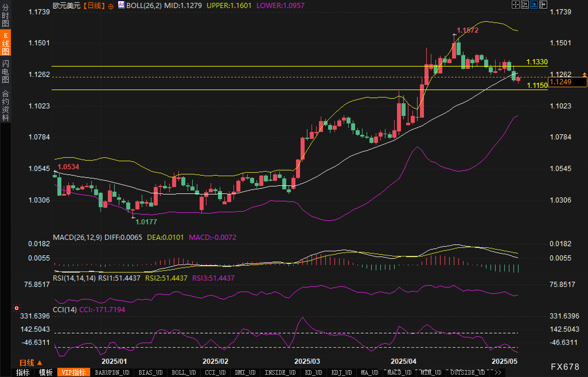Select the VIP指标 tab
Viewport: 588px width, 377px height.
(74, 372)
